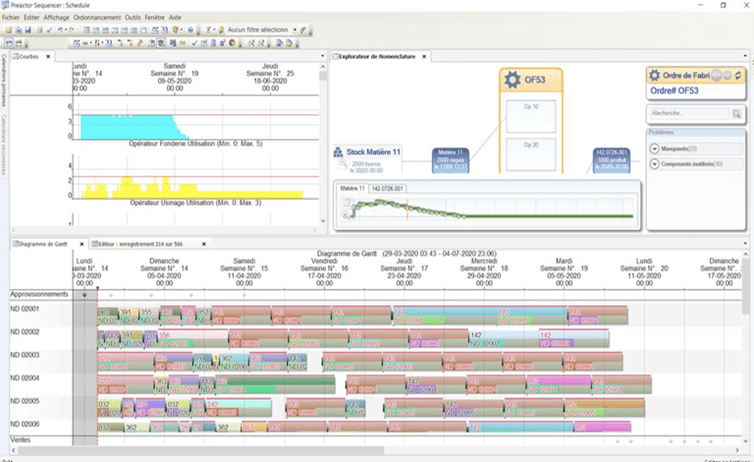Close the Diagramme de Gantt tab
The width and height of the screenshot is (754, 462).
(81, 244)
